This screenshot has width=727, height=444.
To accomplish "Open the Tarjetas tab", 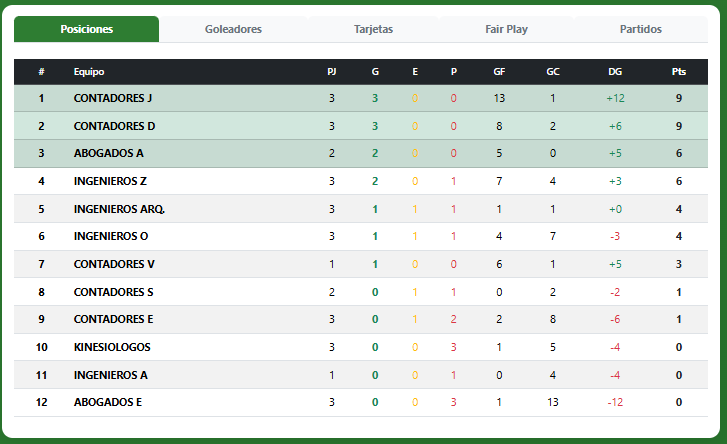I will (x=373, y=29).
